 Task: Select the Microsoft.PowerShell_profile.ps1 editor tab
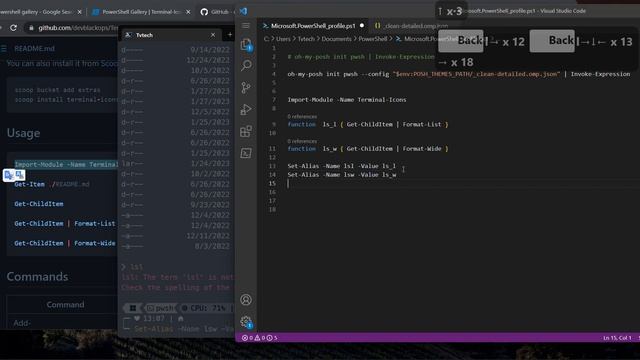tap(313, 26)
